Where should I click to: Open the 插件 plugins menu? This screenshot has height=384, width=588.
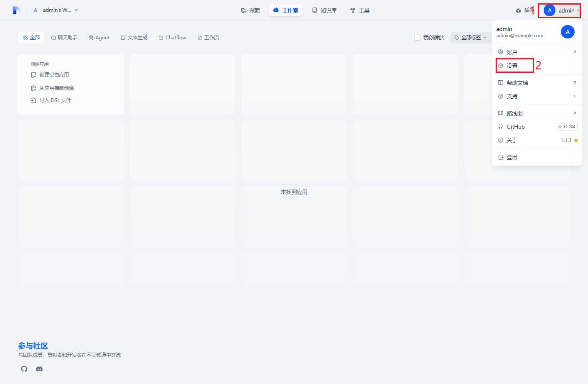[x=524, y=10]
